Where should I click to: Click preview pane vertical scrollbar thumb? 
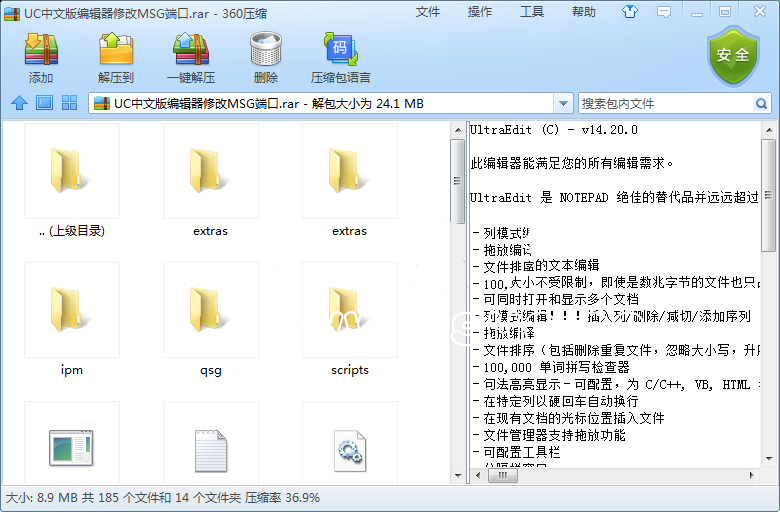(x=769, y=195)
